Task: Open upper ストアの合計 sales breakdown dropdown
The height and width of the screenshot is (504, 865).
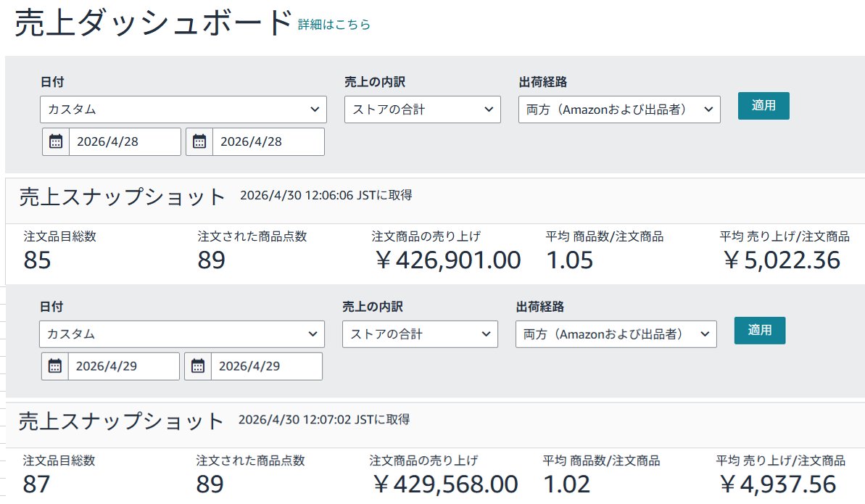Action: click(x=423, y=110)
